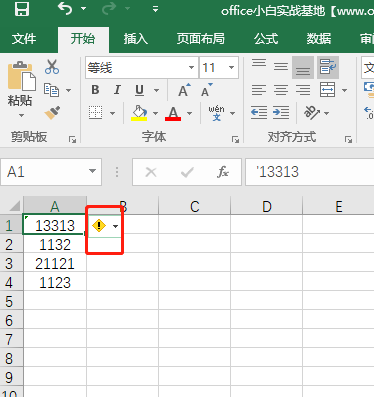The width and height of the screenshot is (374, 397).
Task: Open the Name Box dropdown arrow
Action: coord(92,172)
